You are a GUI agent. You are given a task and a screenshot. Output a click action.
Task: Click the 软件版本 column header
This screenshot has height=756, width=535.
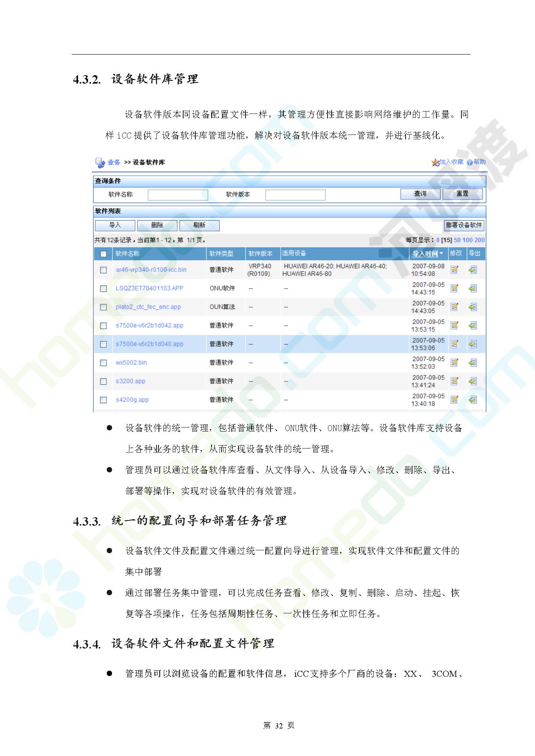click(260, 254)
